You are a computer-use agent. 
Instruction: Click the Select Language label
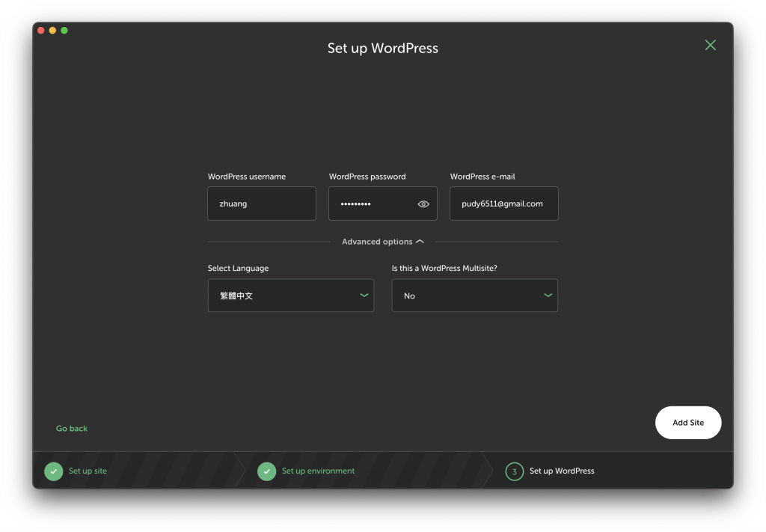pos(238,268)
